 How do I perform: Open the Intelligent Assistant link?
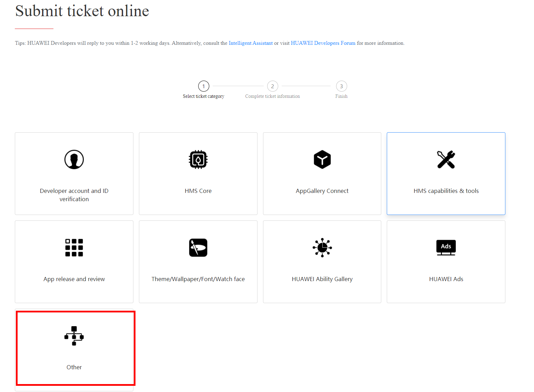pyautogui.click(x=251, y=43)
